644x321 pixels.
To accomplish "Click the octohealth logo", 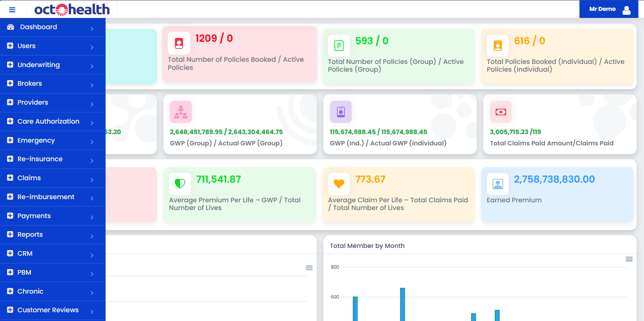I will click(x=71, y=9).
